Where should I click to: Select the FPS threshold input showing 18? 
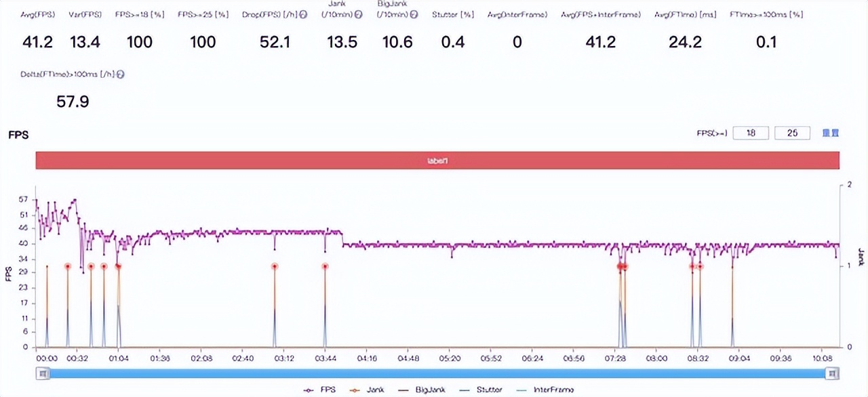[x=751, y=133]
